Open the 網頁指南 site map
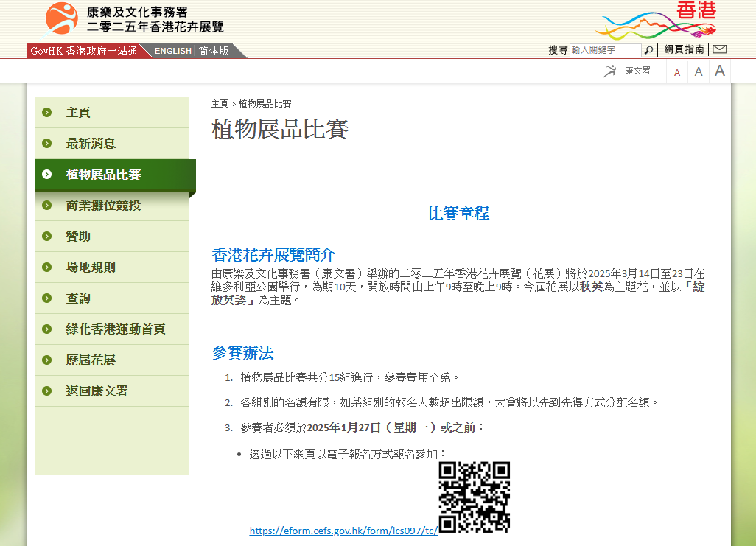The height and width of the screenshot is (546, 756). coord(684,50)
